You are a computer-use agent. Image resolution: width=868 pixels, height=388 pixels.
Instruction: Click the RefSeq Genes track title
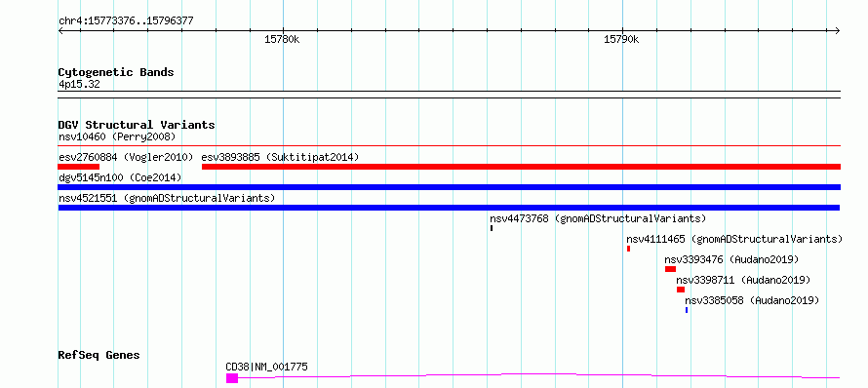(99, 355)
